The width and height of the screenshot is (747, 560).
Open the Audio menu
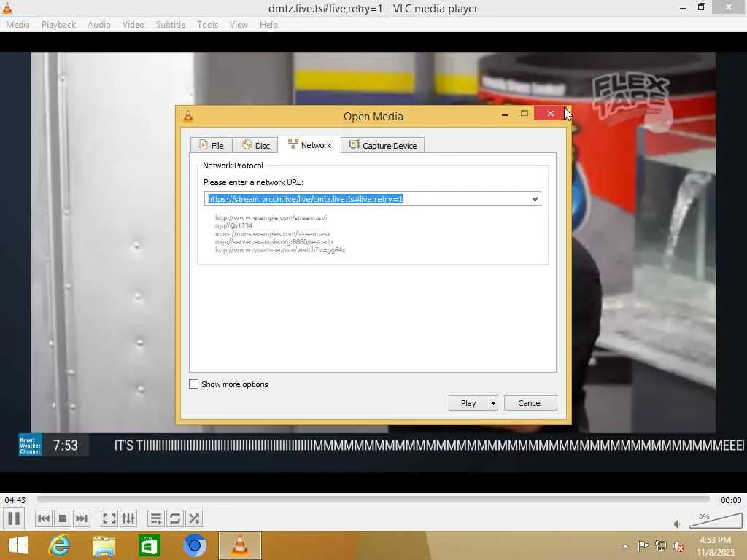[98, 24]
